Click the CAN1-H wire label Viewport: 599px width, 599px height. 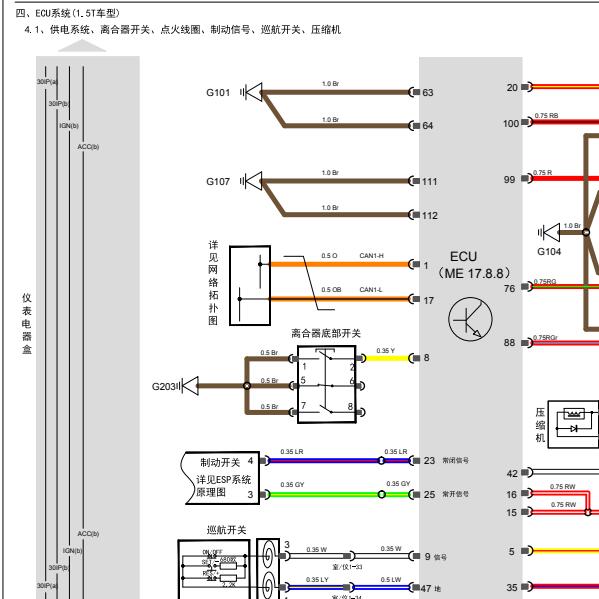click(x=371, y=256)
